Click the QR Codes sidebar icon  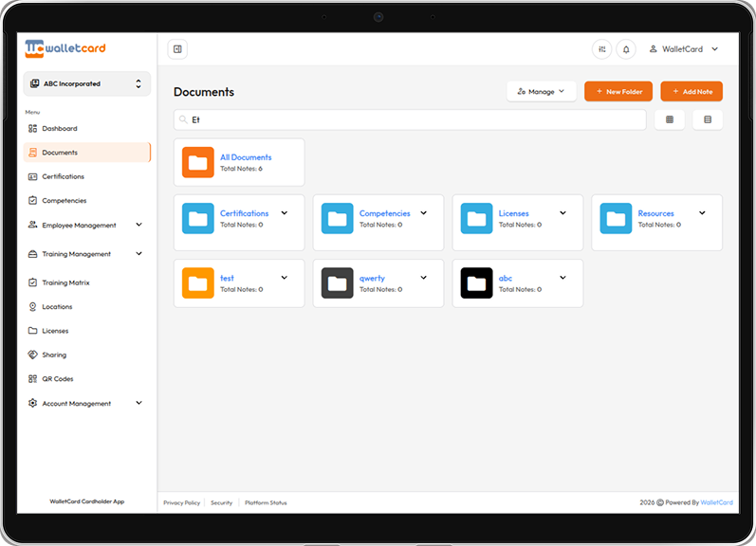coord(32,379)
